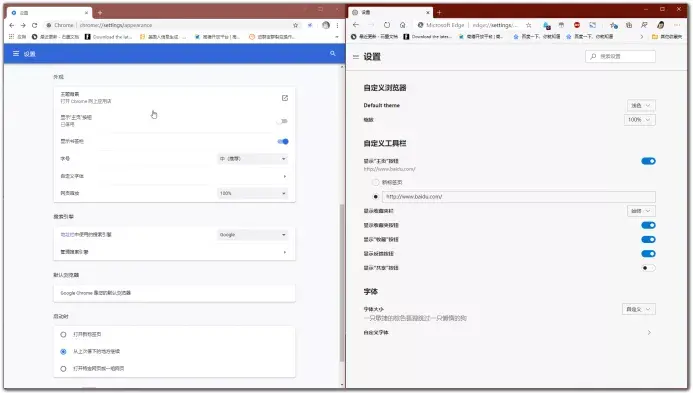Screen dimensions: 693x393
Task: Toggle Edge's show Feedback button switch
Action: click(x=648, y=253)
